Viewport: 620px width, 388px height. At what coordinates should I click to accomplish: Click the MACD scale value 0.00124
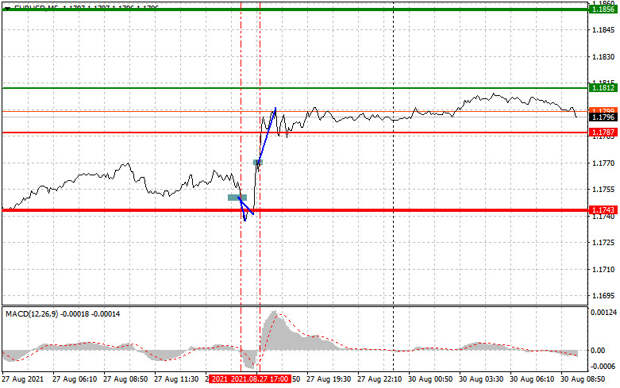[x=603, y=312]
